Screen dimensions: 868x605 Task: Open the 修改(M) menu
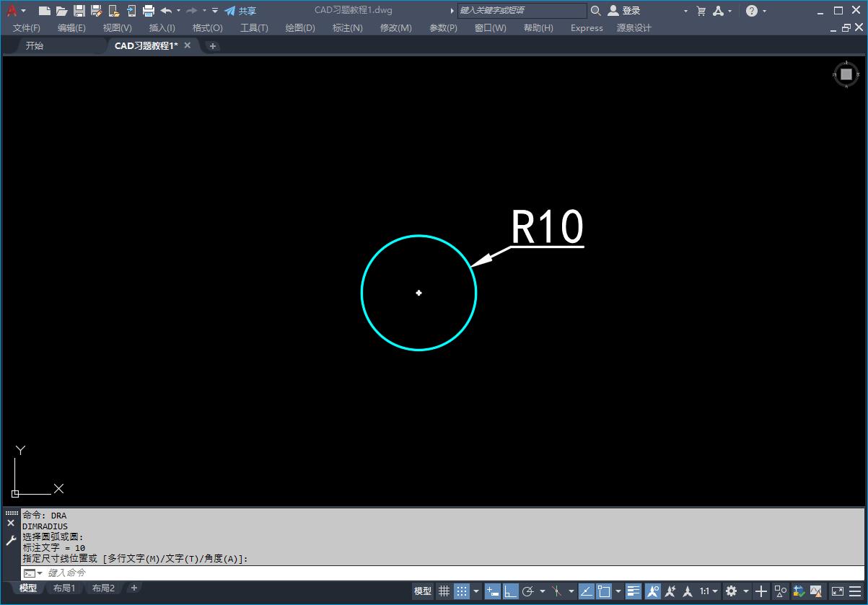click(x=396, y=28)
